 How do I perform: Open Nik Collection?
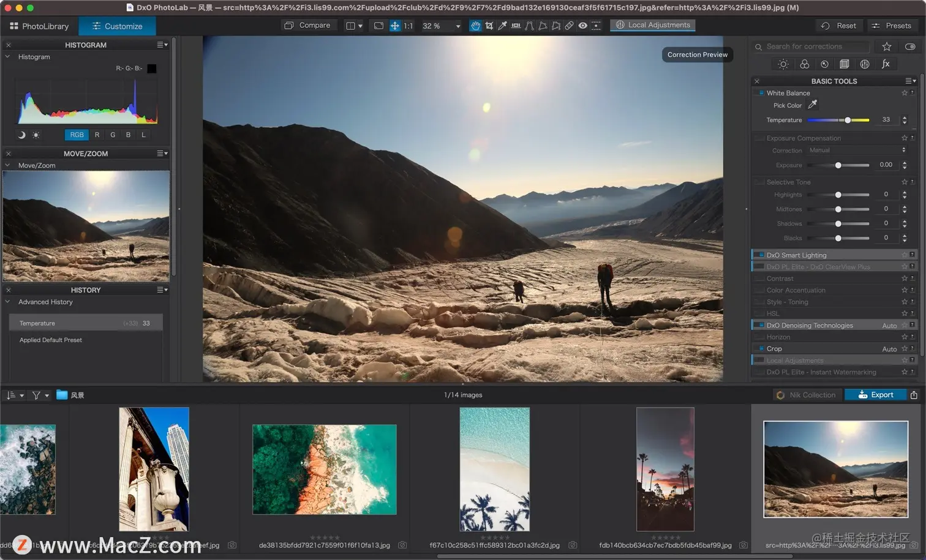click(x=807, y=395)
